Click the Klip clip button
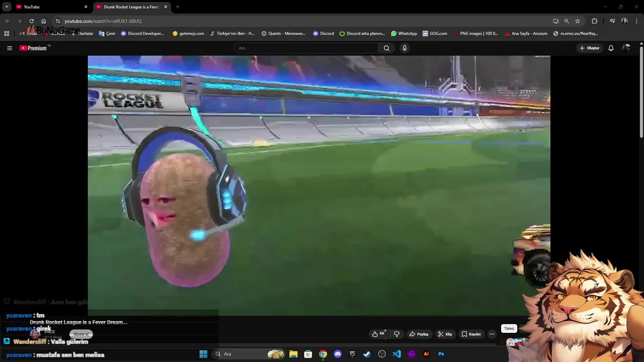Screen dimensions: 644x362 click(x=445, y=334)
